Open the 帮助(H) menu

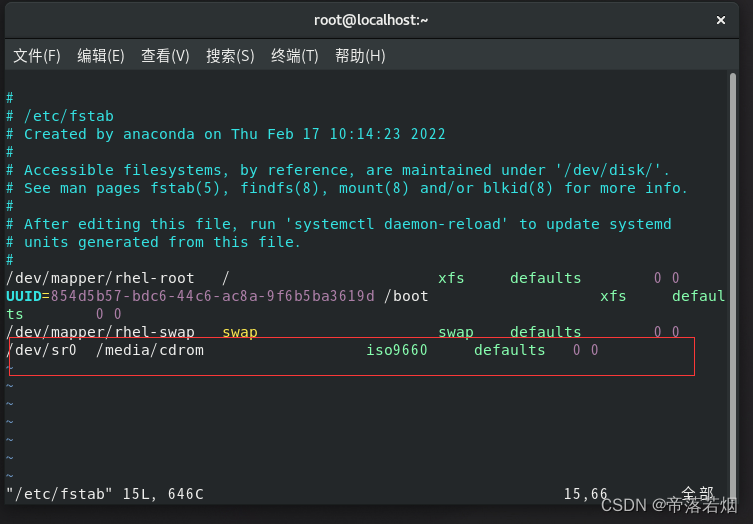[x=360, y=56]
